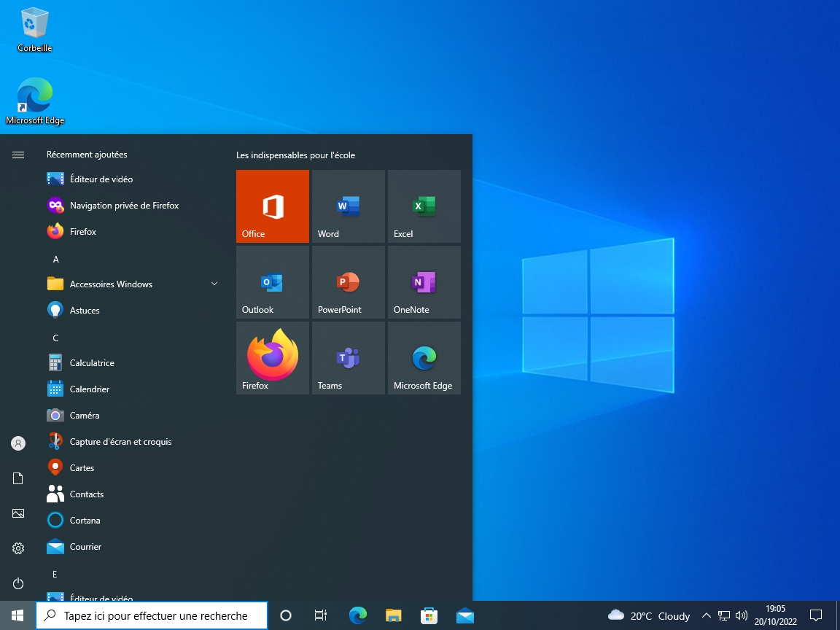
Task: Open the Outlook tile
Action: pos(272,282)
